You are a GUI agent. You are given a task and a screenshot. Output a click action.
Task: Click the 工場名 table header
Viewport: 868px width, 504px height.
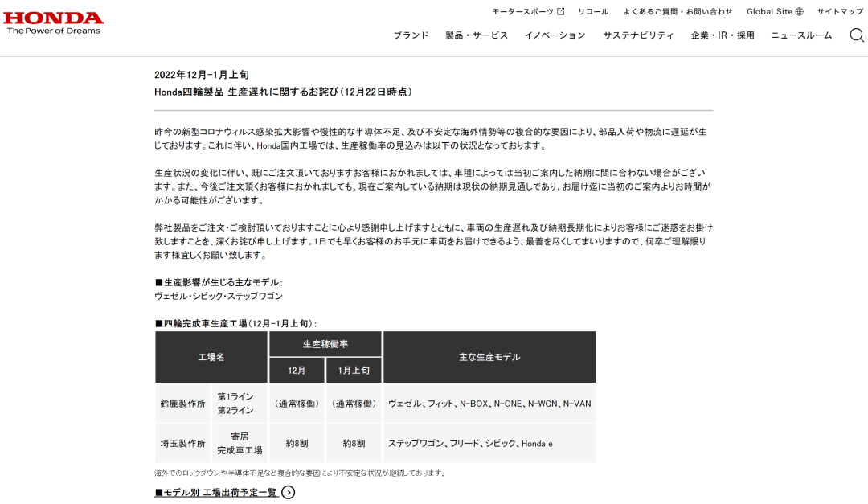[x=211, y=357]
